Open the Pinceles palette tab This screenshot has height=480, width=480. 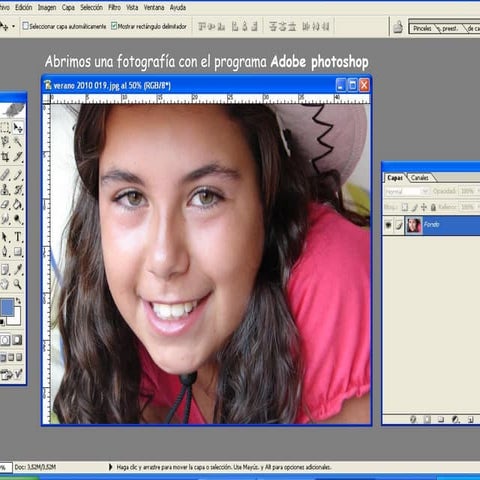point(423,29)
